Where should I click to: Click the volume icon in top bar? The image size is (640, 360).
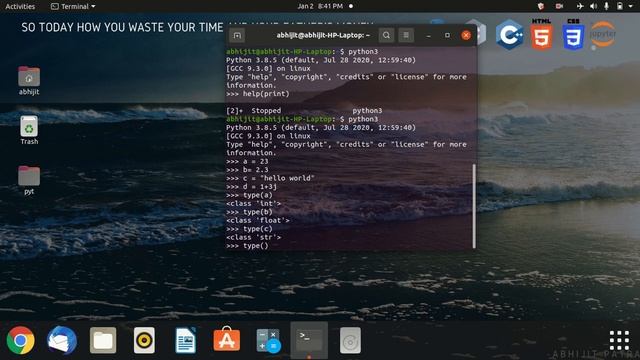click(593, 6)
